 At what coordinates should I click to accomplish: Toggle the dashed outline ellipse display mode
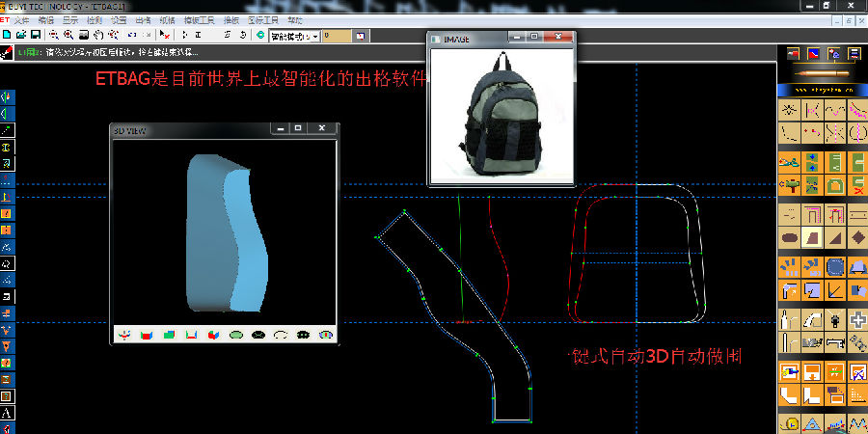point(281,335)
